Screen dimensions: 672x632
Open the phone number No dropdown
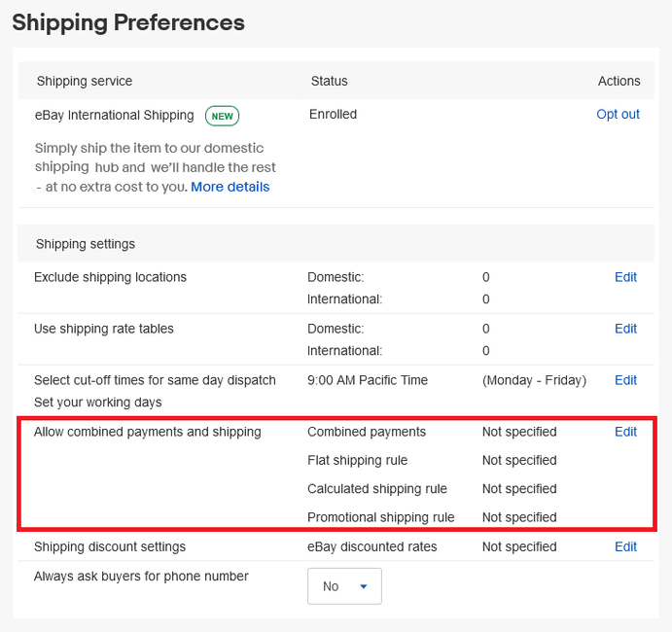point(344,586)
